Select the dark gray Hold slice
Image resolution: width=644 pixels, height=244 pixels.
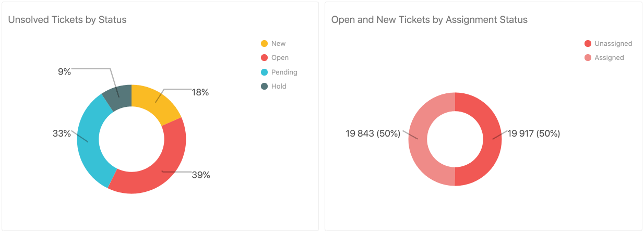coord(118,95)
